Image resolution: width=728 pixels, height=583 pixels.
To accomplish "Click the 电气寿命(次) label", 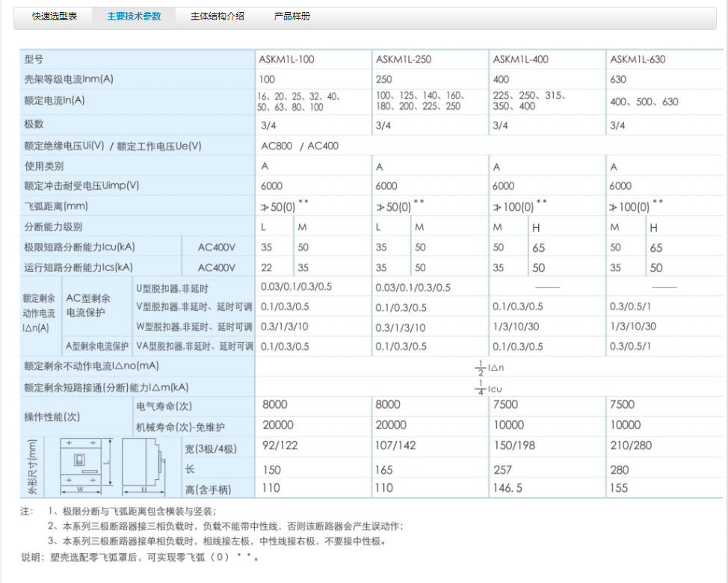I will [x=164, y=407].
